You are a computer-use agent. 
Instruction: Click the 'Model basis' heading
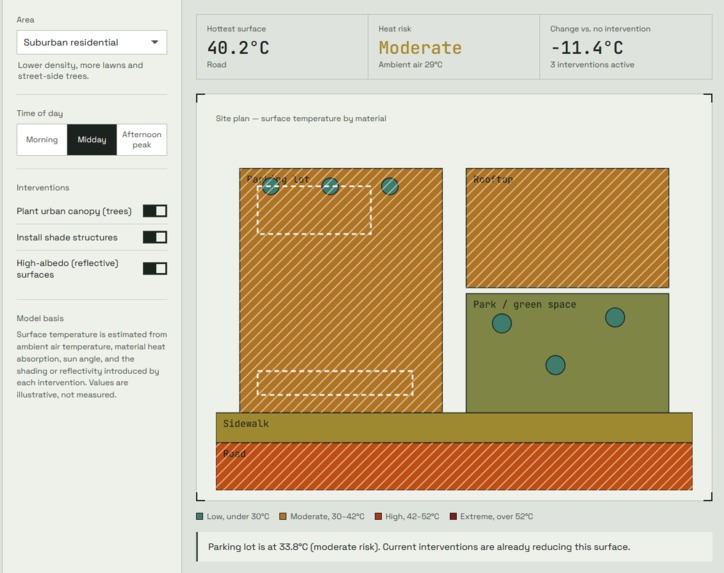(x=40, y=318)
